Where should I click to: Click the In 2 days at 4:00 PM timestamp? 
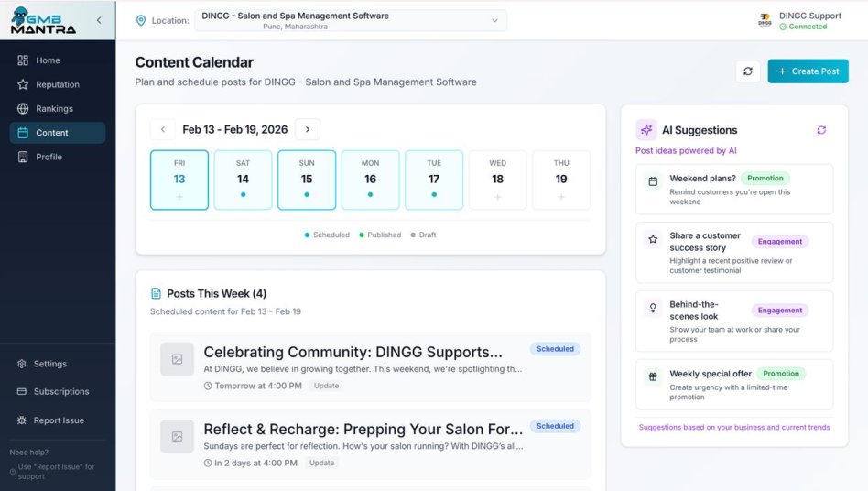[251, 463]
